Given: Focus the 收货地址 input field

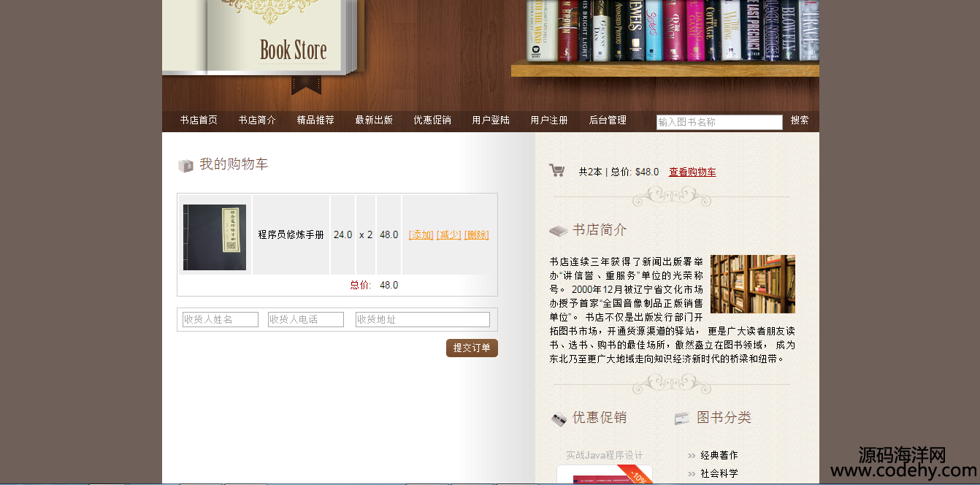Looking at the screenshot, I should [x=423, y=320].
